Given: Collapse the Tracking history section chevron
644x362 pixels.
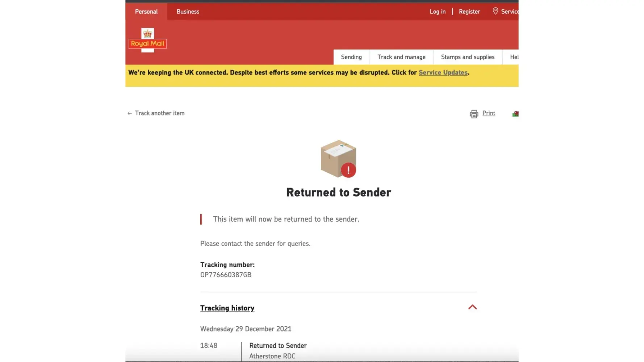Looking at the screenshot, I should pyautogui.click(x=472, y=307).
